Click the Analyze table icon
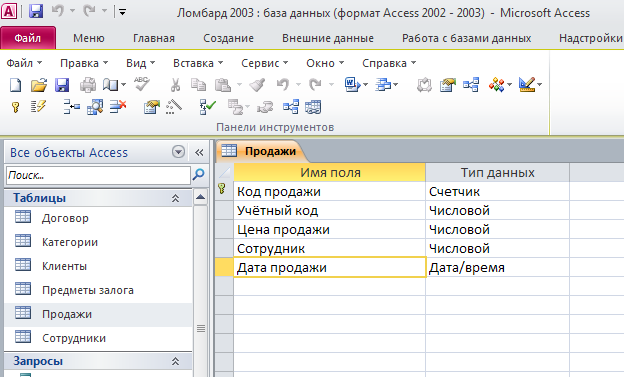This screenshot has width=624, height=377. point(384,85)
